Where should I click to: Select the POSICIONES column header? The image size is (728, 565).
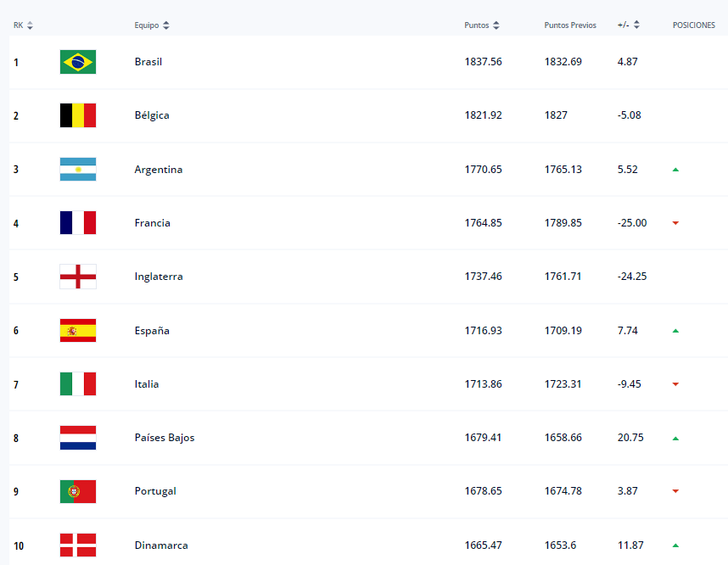(694, 25)
